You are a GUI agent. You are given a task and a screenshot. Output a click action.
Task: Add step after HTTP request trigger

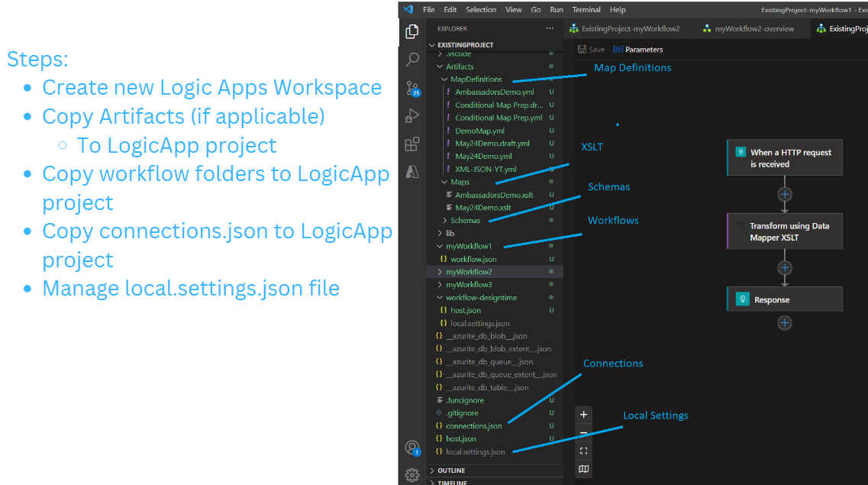coord(785,194)
